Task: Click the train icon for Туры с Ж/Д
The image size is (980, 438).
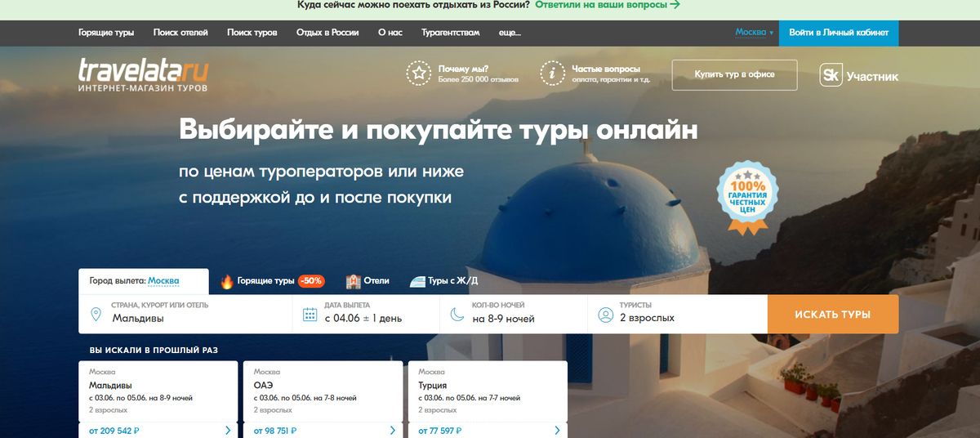Action: tap(417, 281)
